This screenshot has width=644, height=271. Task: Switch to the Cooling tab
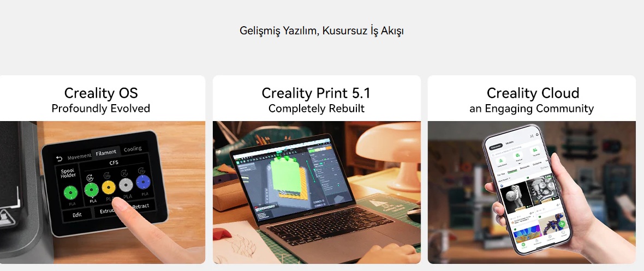(x=133, y=149)
